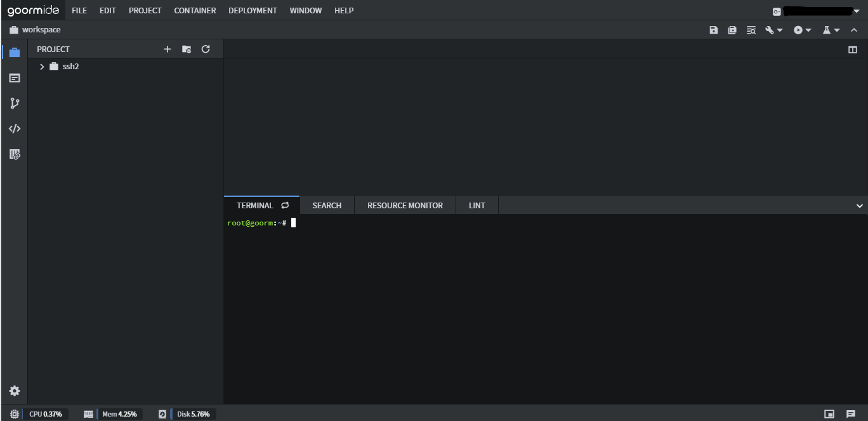The width and height of the screenshot is (868, 421).
Task: Click the Find in files icon
Action: coord(751,30)
